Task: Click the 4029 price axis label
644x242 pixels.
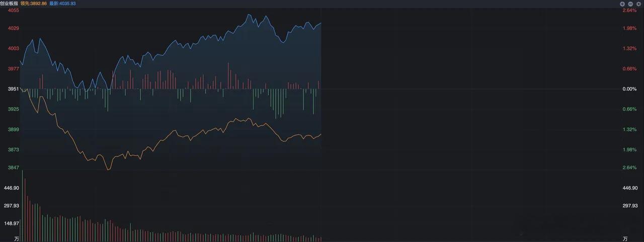Action: click(14, 28)
